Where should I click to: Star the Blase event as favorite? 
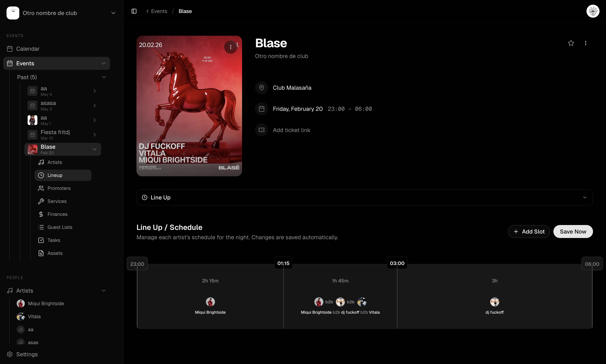coord(571,43)
